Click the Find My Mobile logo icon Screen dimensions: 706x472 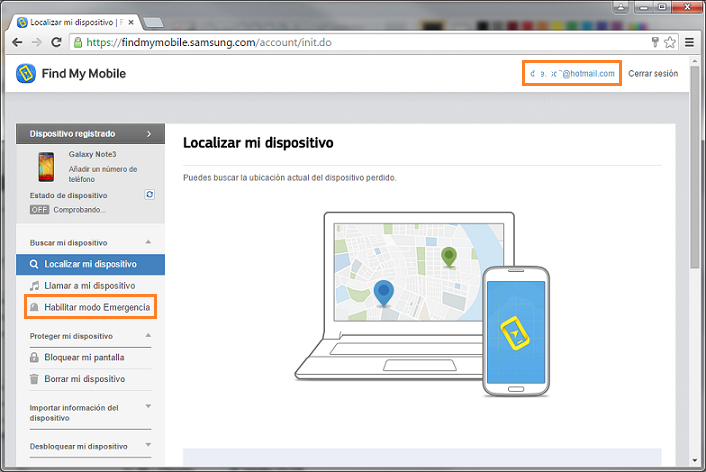click(26, 73)
